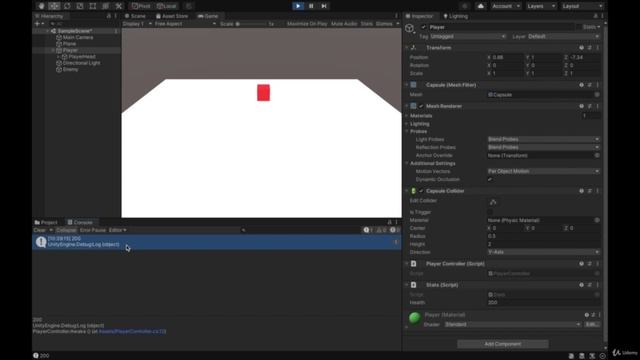Click the Pause button

[311, 6]
